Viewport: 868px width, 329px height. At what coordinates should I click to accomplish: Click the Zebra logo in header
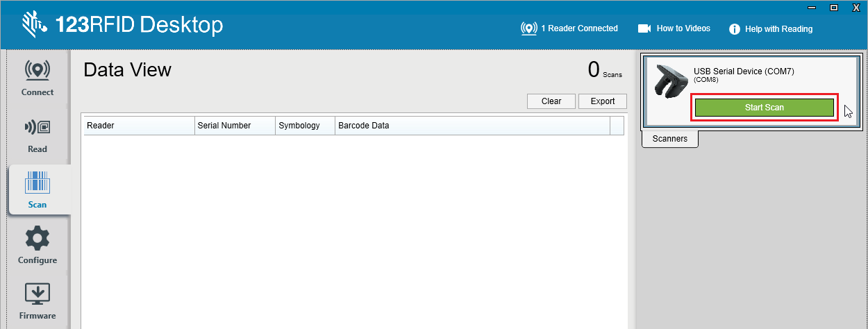click(33, 25)
